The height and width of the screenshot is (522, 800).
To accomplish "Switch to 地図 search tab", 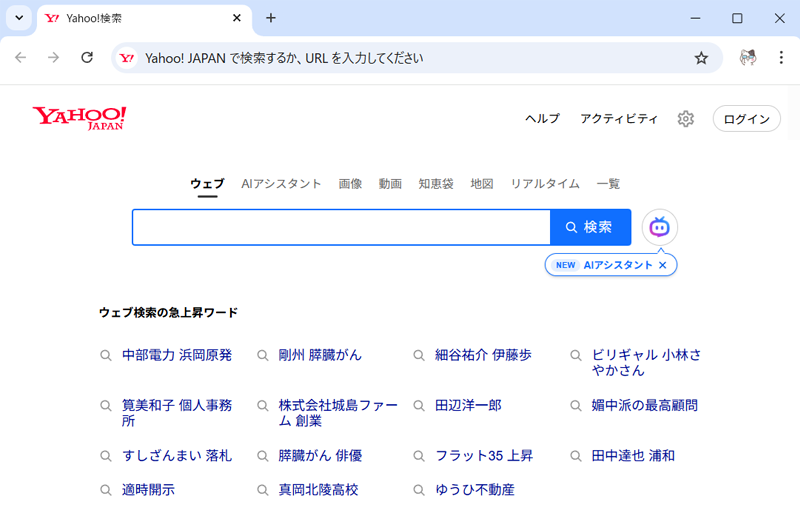I will click(x=482, y=184).
